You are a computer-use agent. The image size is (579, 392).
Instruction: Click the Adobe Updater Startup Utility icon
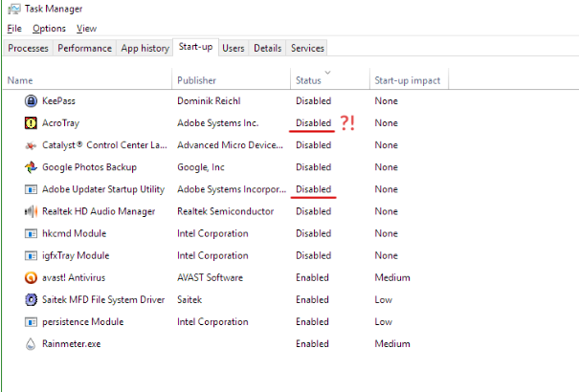pos(31,189)
